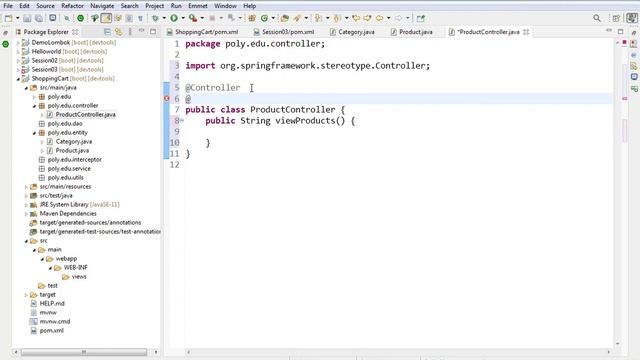The width and height of the screenshot is (640, 360).
Task: Open the Back history dropdown arrow
Action: coord(388,18)
